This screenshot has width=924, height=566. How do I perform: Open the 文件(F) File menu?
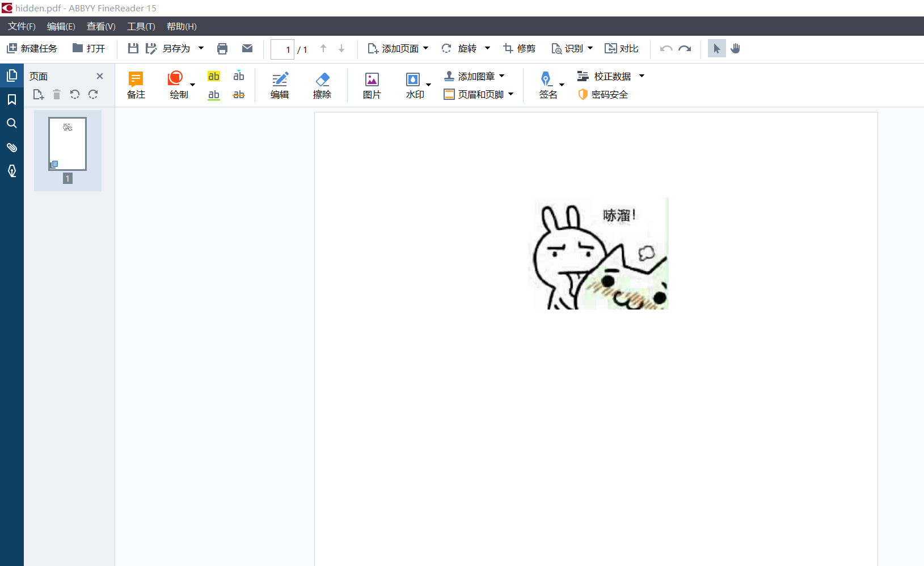22,27
